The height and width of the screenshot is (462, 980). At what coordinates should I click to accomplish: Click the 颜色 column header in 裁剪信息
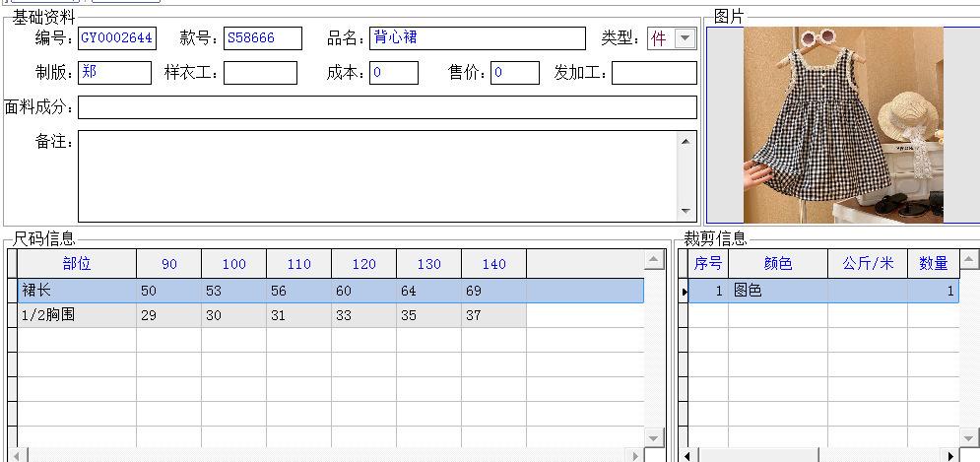[778, 264]
